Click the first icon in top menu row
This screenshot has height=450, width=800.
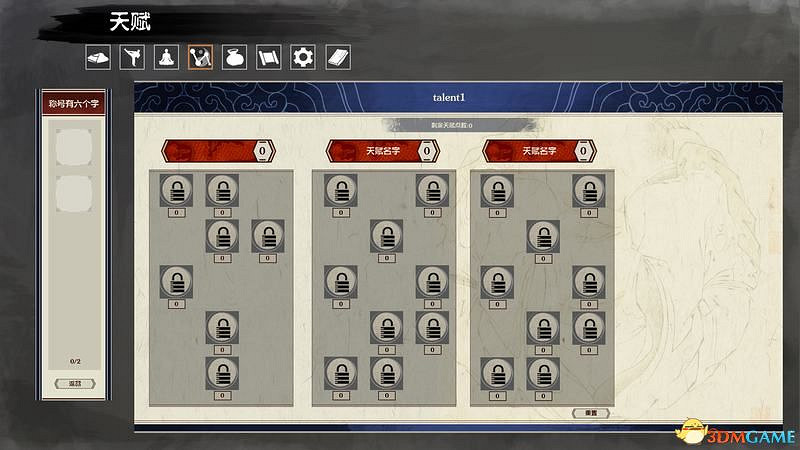(97, 58)
